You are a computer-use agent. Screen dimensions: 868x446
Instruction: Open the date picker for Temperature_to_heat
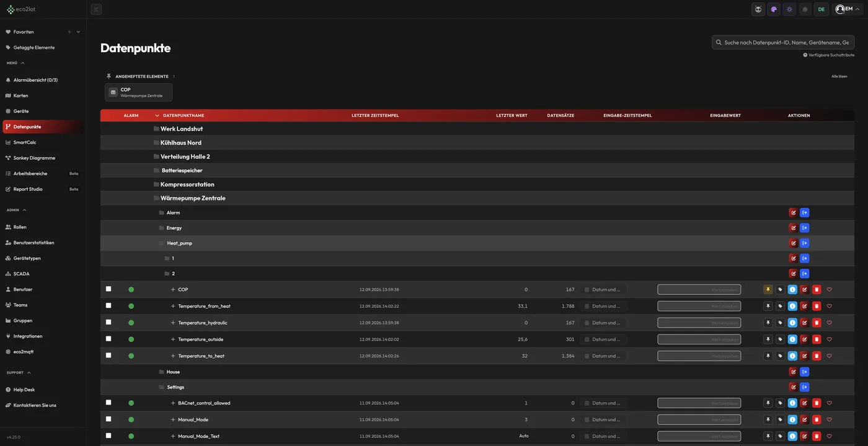(x=604, y=356)
